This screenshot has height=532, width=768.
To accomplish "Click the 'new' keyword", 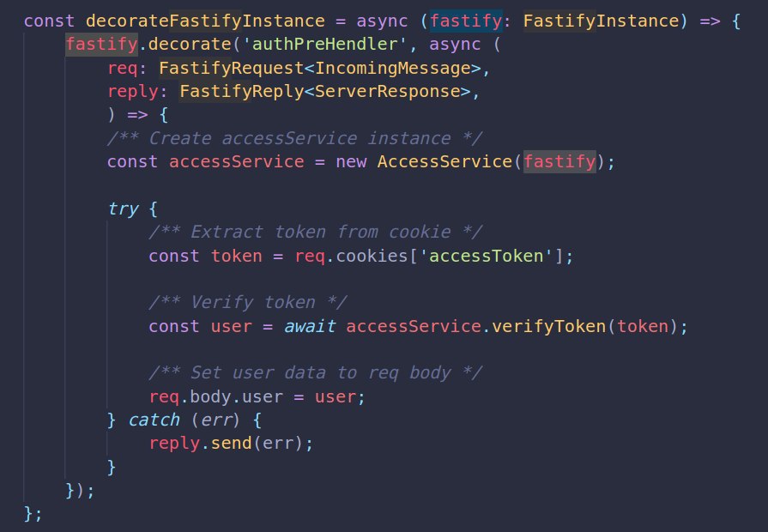I will click(351, 161).
